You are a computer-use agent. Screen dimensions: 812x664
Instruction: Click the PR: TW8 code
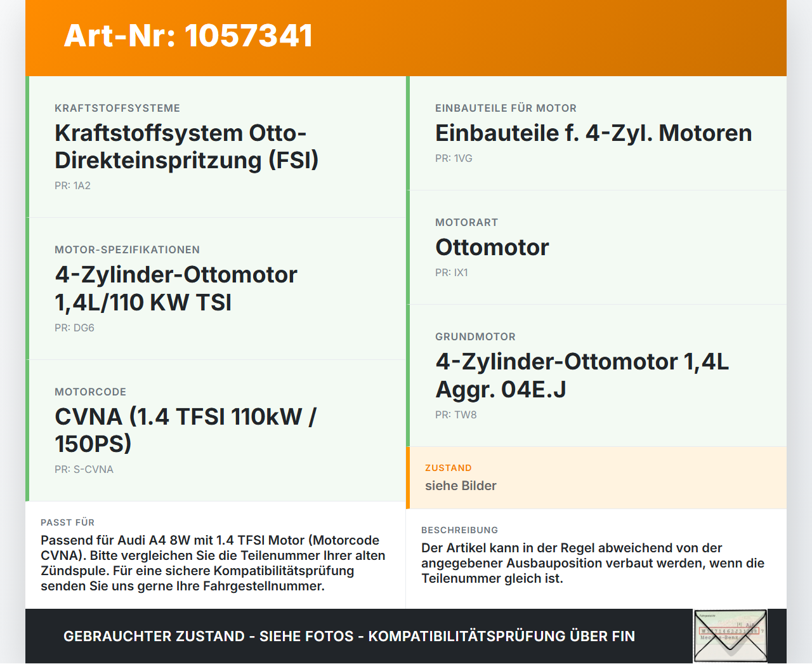point(455,415)
